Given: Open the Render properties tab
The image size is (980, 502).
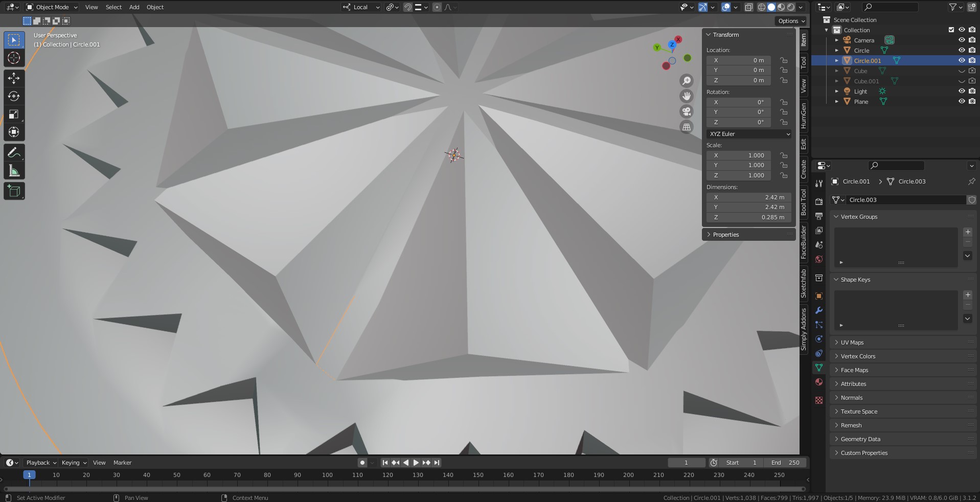Looking at the screenshot, I should tap(819, 201).
